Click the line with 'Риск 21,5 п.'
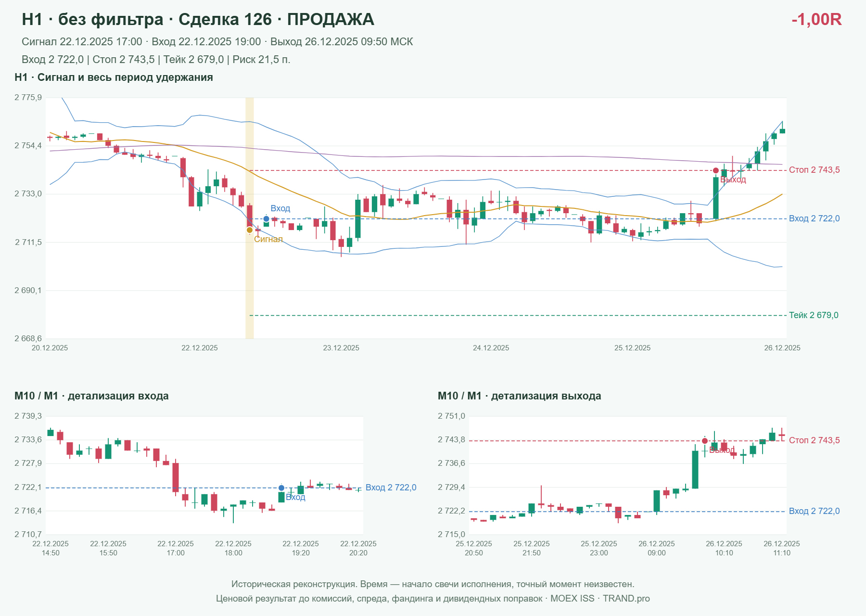This screenshot has width=866, height=616. (x=156, y=60)
